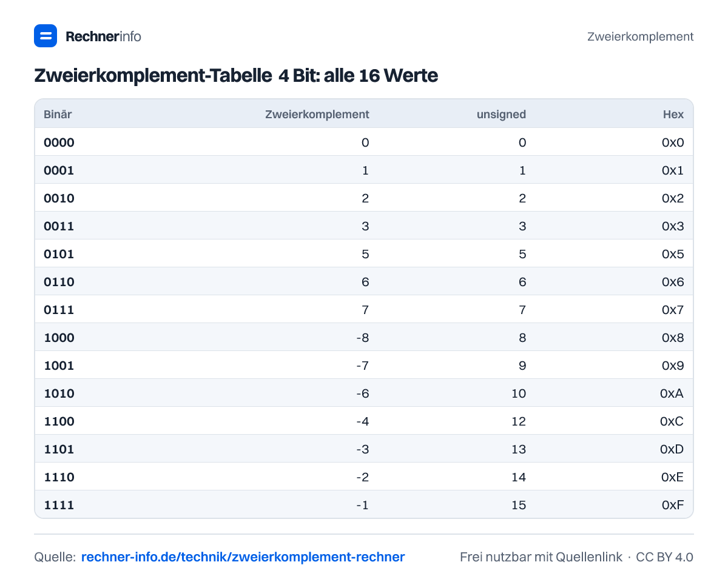This screenshot has height=582, width=728.
Task: Select binary cell 1001
Action: point(59,366)
